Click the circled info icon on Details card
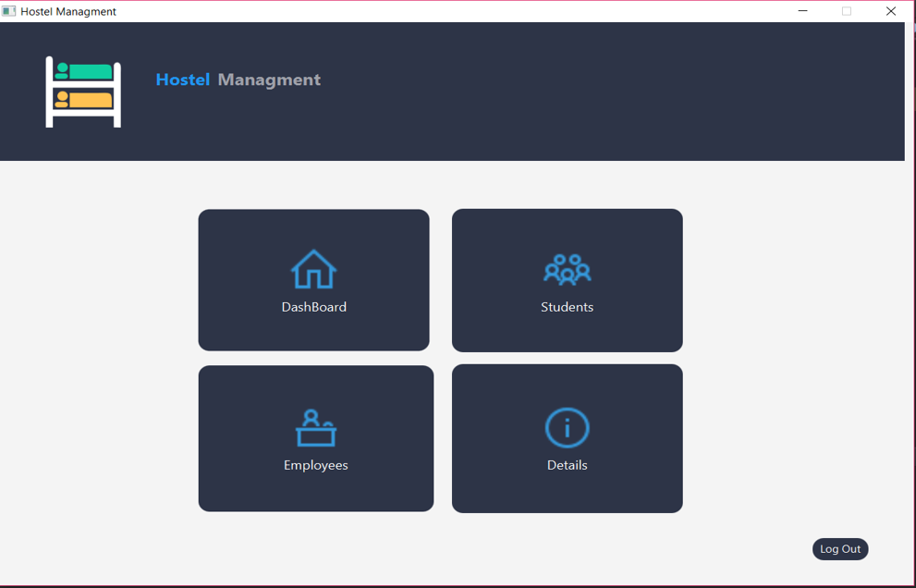The image size is (916, 588). pos(567,426)
